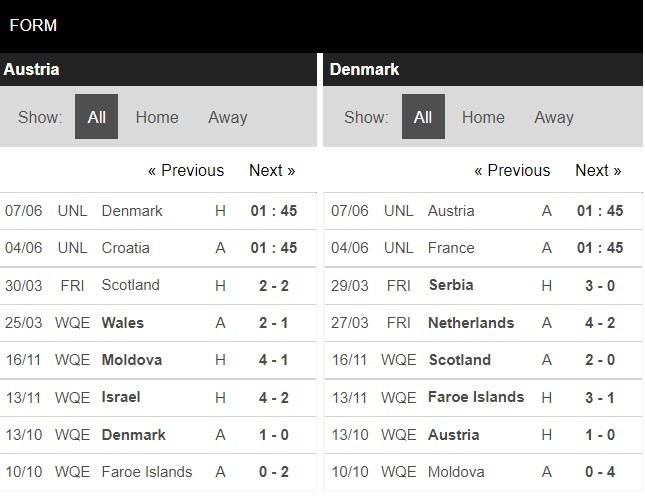
Task: Go to Next fixtures for Denmark
Action: pyautogui.click(x=598, y=170)
